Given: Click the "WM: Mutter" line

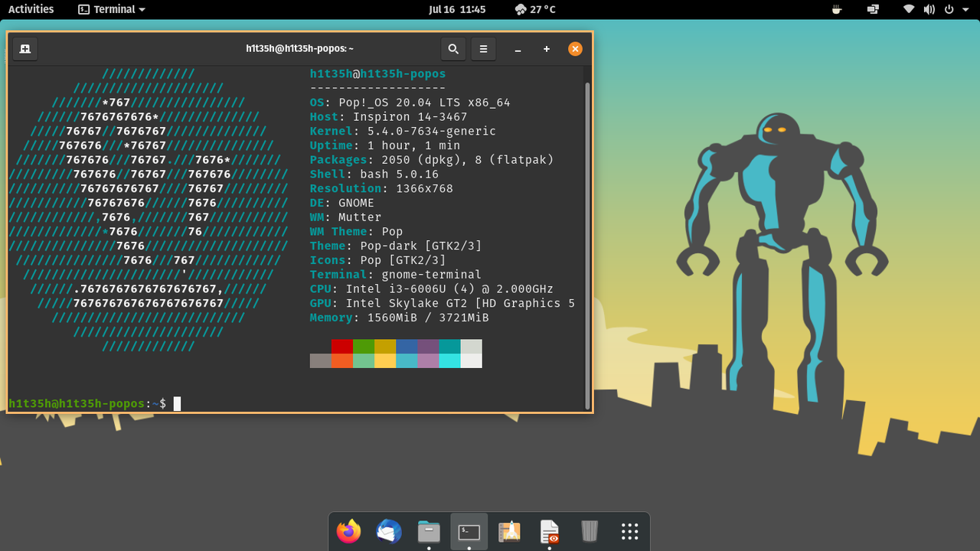Looking at the screenshot, I should click(345, 217).
